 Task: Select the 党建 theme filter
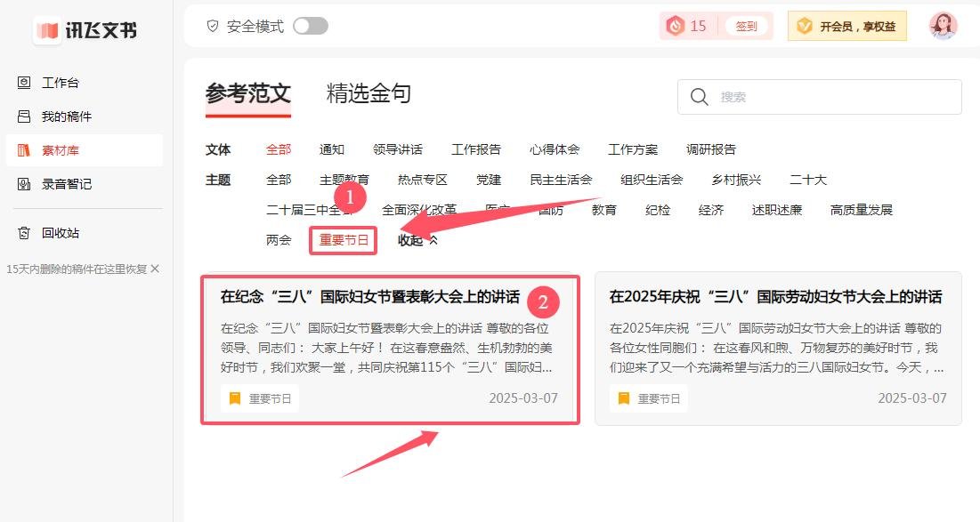(488, 179)
